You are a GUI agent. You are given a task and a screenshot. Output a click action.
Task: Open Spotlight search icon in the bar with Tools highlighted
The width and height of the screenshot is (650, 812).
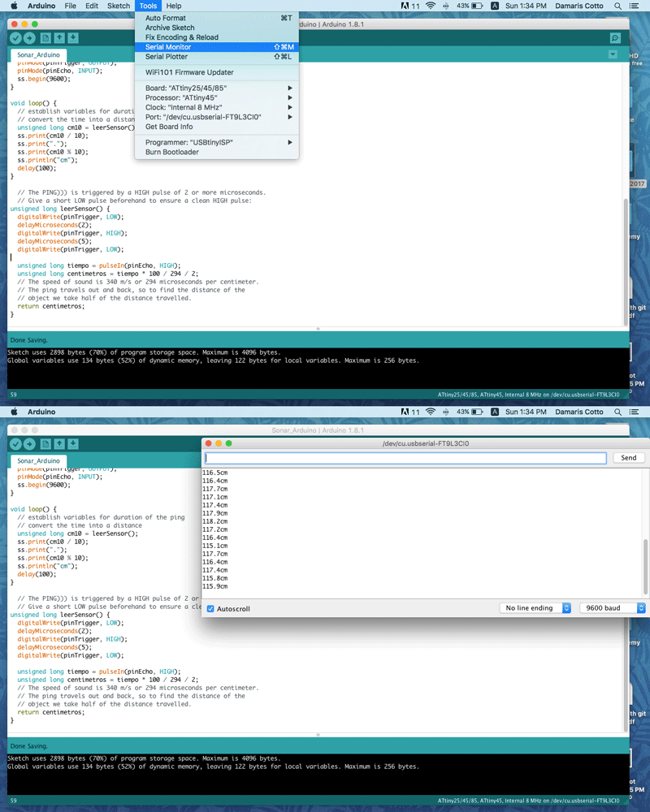click(x=617, y=6)
